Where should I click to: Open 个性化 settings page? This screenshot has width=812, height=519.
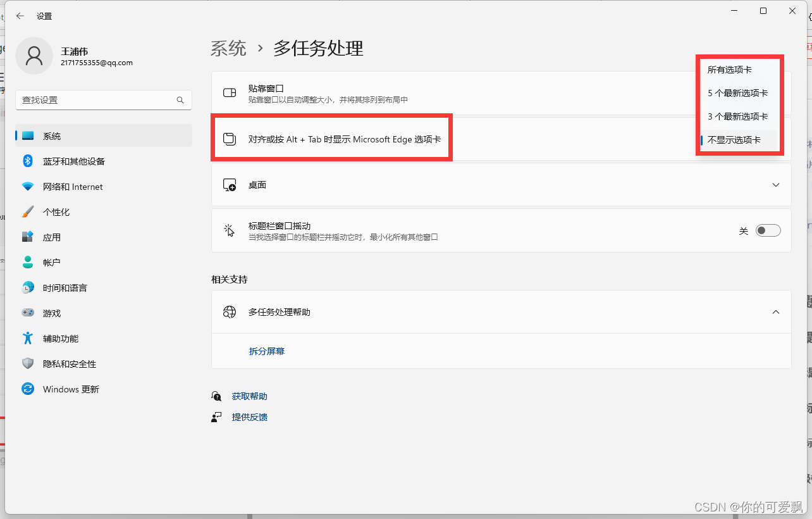coord(104,212)
